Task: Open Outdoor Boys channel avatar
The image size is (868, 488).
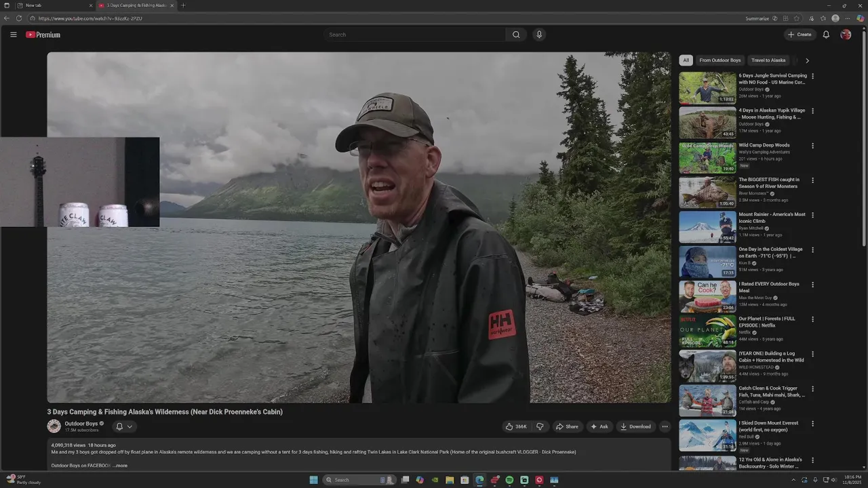Action: pyautogui.click(x=54, y=426)
